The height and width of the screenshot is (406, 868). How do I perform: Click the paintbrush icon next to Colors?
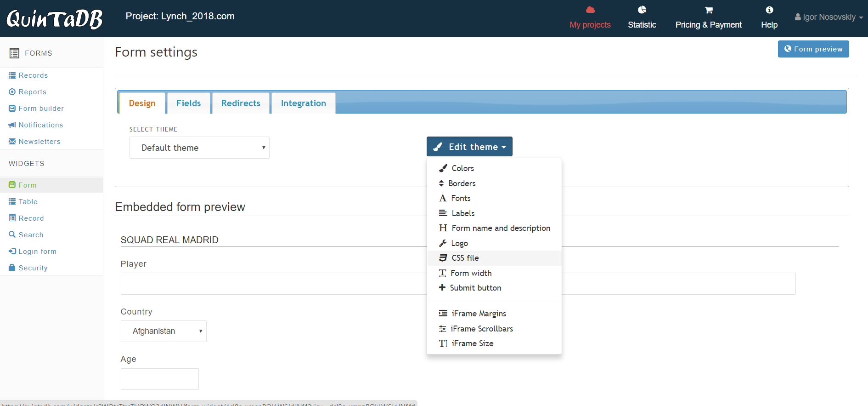coord(443,168)
